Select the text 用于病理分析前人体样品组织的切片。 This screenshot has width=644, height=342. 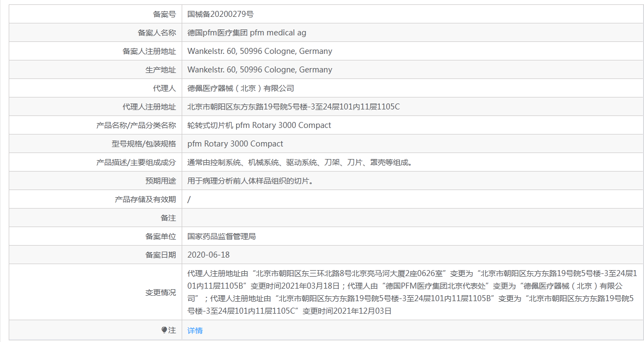click(251, 181)
